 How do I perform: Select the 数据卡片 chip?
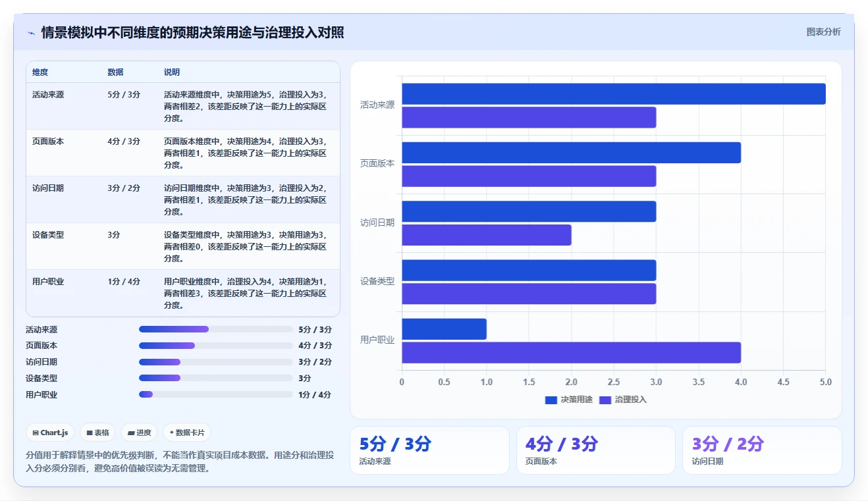pyautogui.click(x=187, y=433)
